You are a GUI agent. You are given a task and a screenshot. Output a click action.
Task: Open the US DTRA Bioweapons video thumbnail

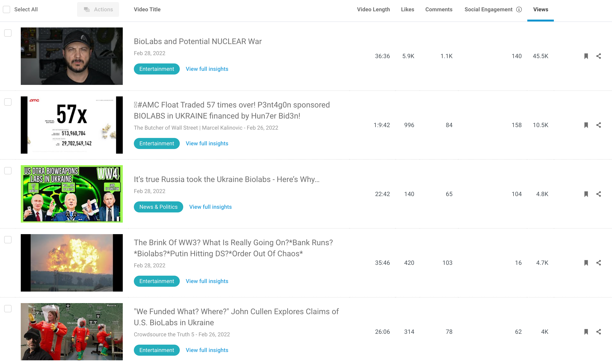pyautogui.click(x=72, y=194)
